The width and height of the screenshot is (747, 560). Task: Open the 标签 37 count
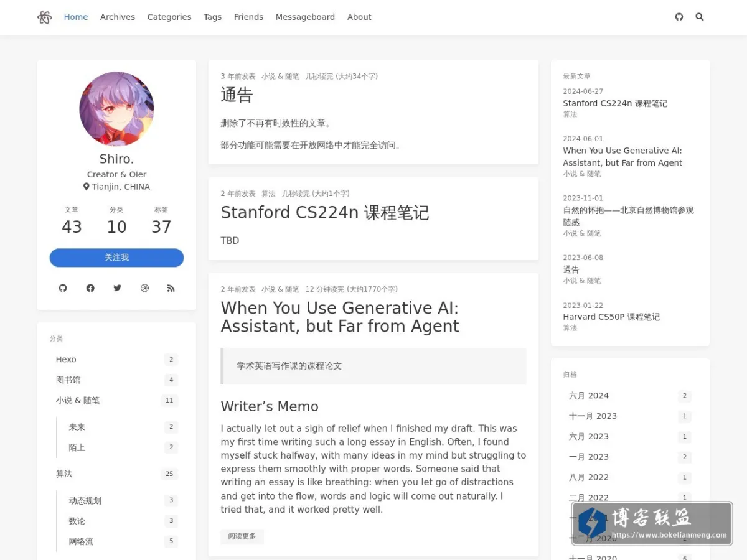click(161, 221)
